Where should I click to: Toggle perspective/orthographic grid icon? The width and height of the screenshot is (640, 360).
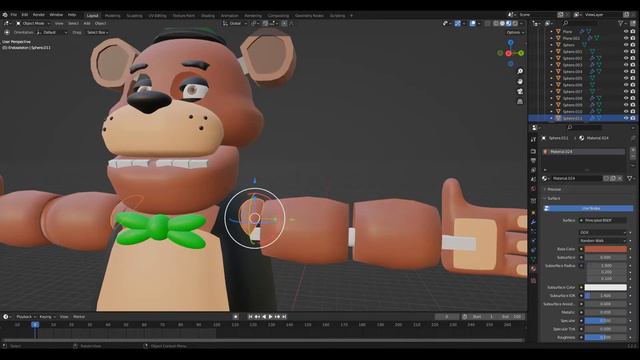pyautogui.click(x=520, y=101)
